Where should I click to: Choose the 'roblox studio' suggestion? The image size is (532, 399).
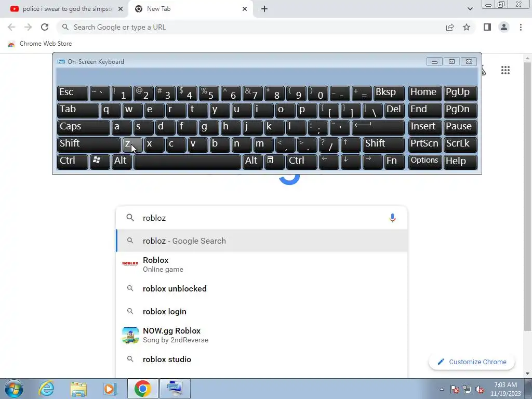coord(261,360)
